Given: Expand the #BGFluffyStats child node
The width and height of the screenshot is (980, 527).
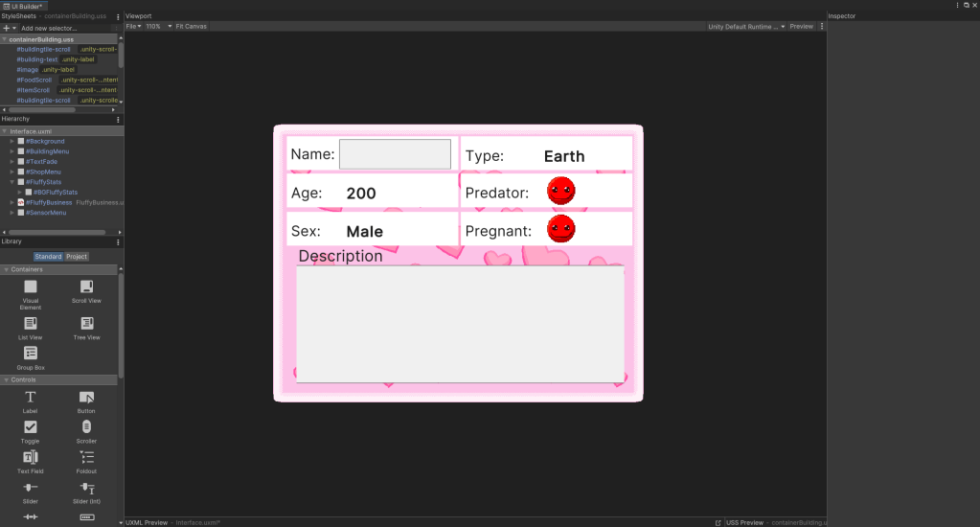Looking at the screenshot, I should click(x=20, y=192).
